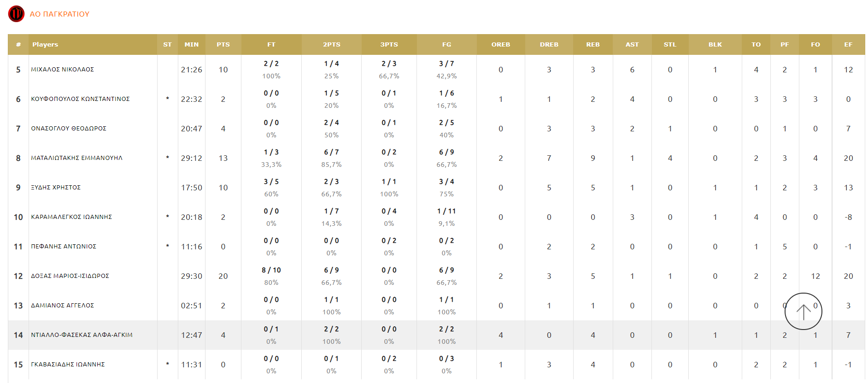
Task: Open player ΜΙΧΑΛΟΣ ΝΙΚΟΛΑΟΣ
Action: tap(63, 70)
